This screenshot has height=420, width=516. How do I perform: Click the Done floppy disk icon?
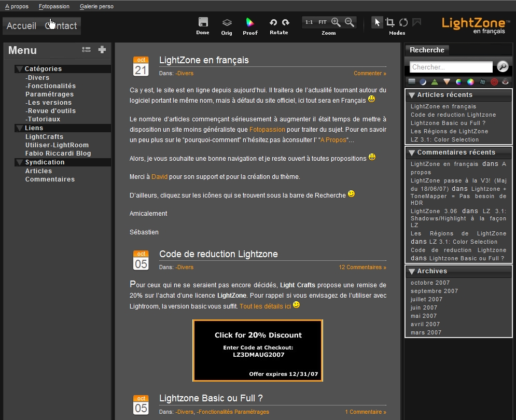(x=203, y=22)
